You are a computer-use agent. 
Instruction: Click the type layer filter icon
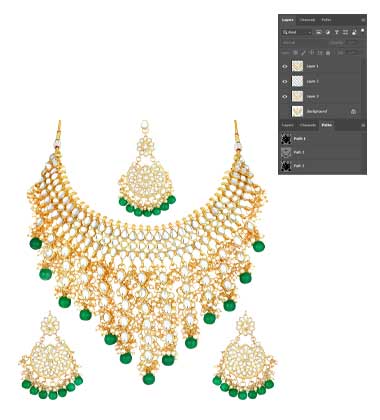point(337,32)
